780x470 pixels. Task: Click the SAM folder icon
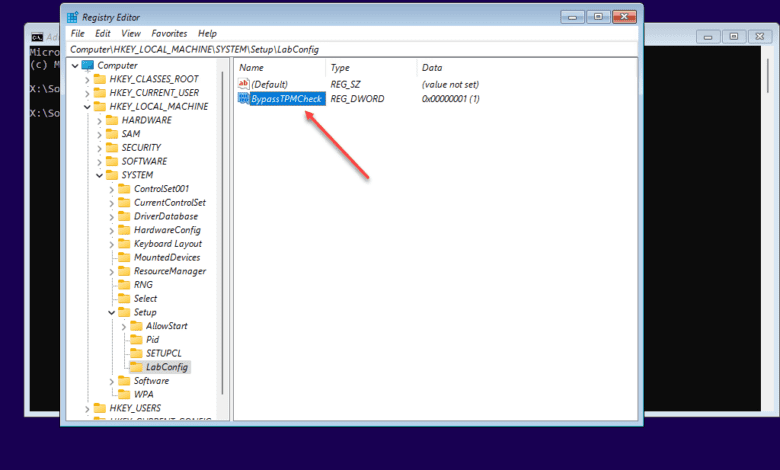pyautogui.click(x=112, y=134)
